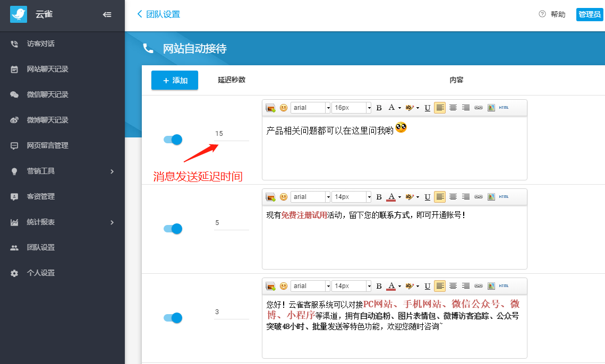This screenshot has width=605, height=364.
Task: Align right in the first editor
Action: 466,108
